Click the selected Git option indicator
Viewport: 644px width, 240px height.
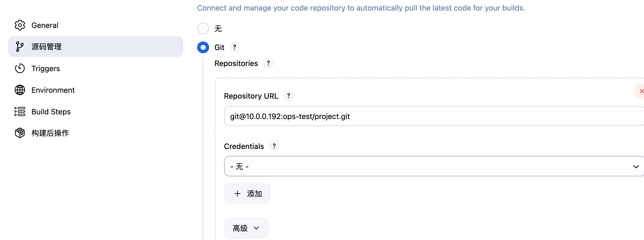(x=203, y=47)
